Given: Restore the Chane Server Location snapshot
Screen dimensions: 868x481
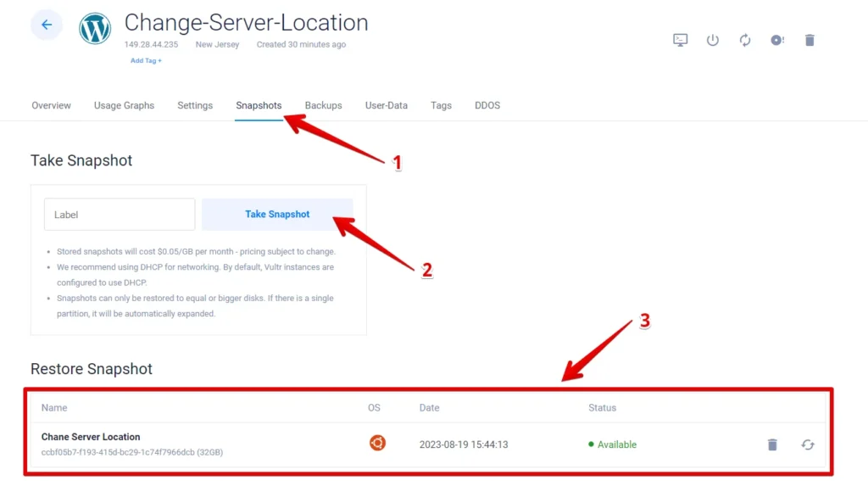Looking at the screenshot, I should [x=808, y=445].
